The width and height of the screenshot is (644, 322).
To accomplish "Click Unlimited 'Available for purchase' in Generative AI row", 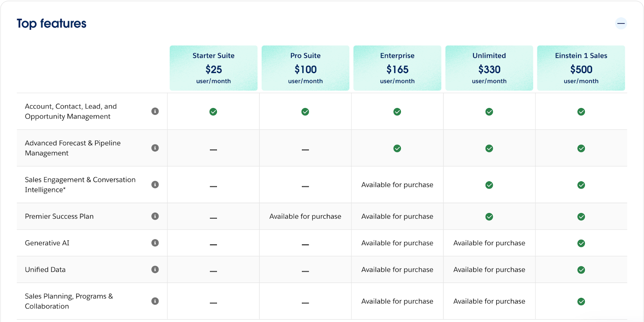I will tap(489, 243).
